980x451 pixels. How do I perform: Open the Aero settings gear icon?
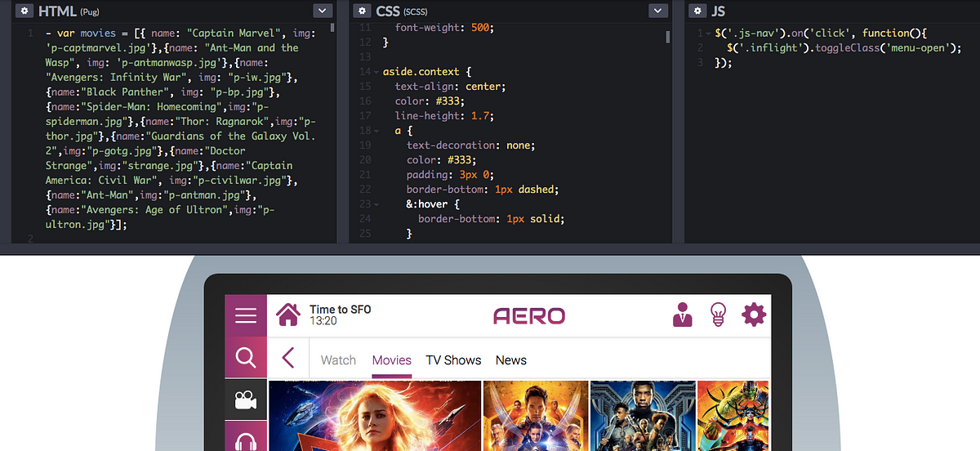pyautogui.click(x=754, y=315)
